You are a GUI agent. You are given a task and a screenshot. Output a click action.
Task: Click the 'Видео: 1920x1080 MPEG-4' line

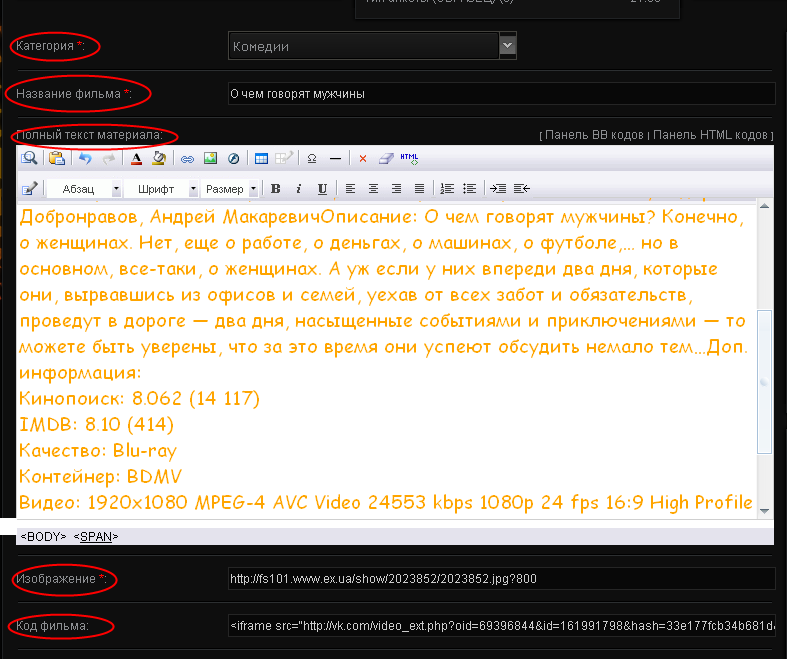pos(385,502)
